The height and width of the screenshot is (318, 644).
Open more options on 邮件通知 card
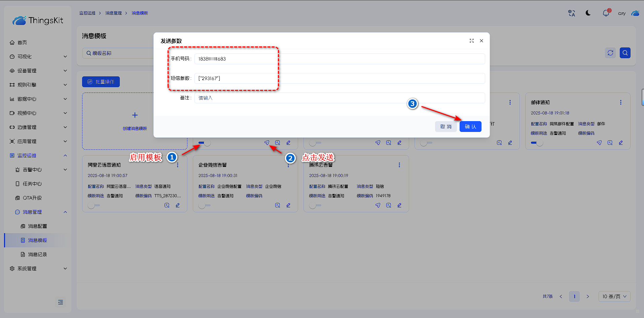click(x=621, y=102)
